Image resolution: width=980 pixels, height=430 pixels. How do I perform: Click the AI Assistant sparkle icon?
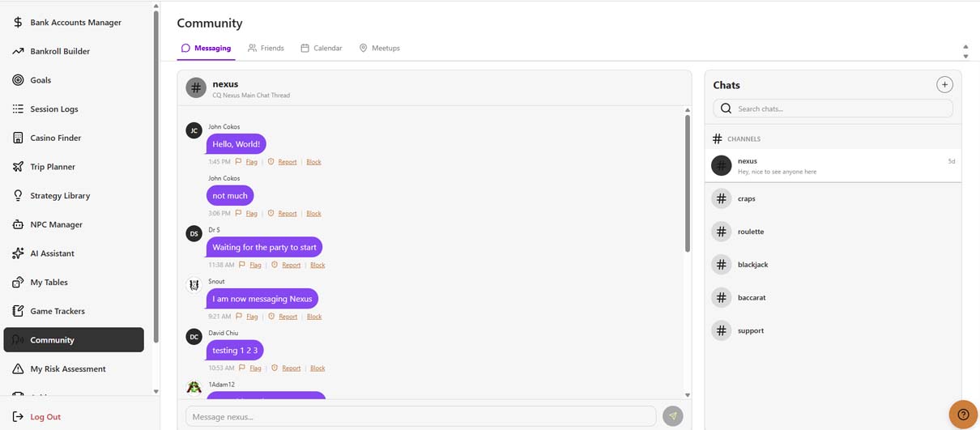point(18,253)
